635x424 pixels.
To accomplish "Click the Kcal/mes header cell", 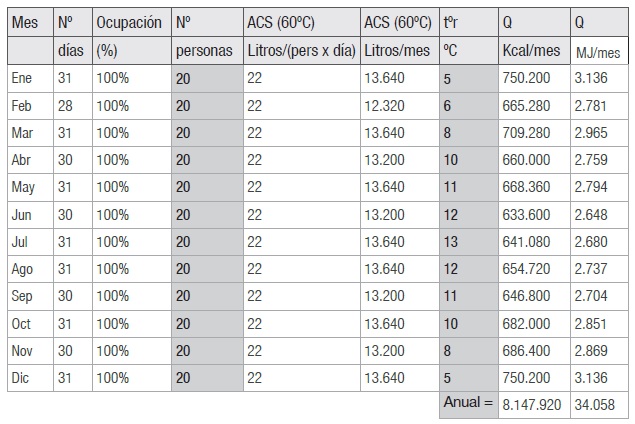I will (x=531, y=51).
